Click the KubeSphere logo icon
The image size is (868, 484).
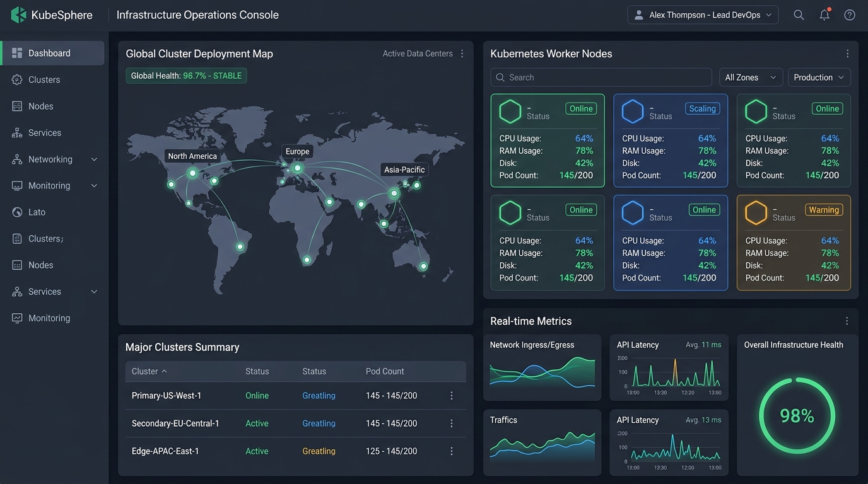tap(18, 15)
